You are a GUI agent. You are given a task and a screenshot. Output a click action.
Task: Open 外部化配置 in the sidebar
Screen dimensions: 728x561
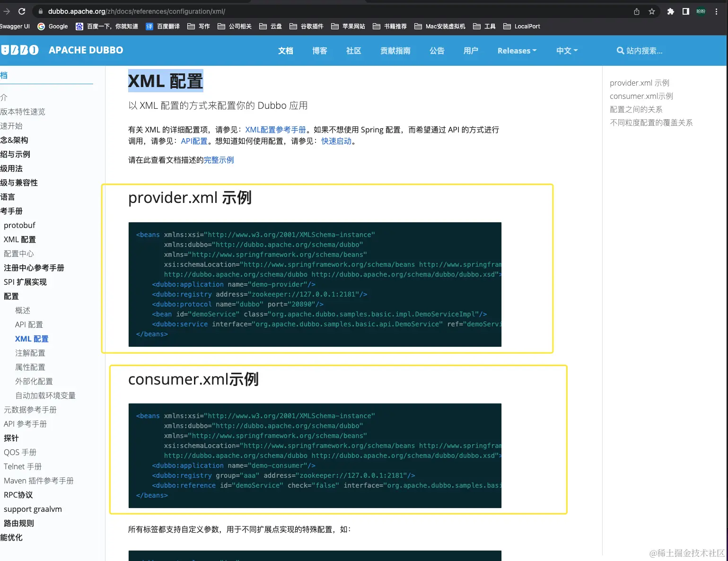tap(34, 381)
